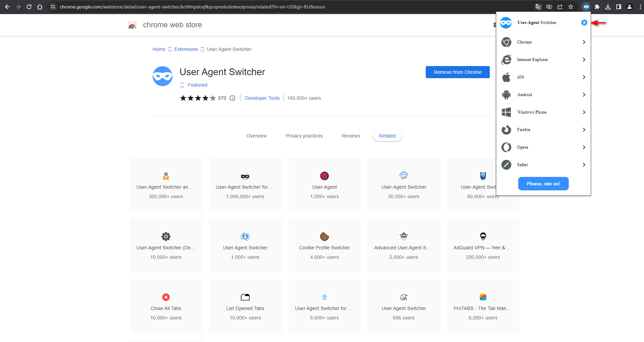
Task: Open User-Agent Switcher popup settings gear
Action: (x=584, y=23)
